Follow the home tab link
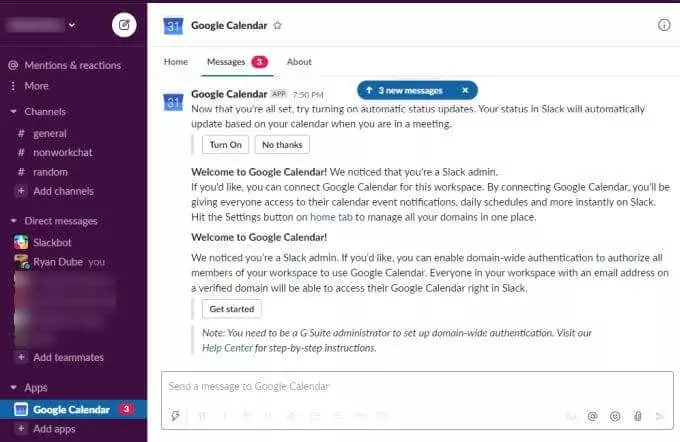The image size is (680, 442). coord(331,217)
